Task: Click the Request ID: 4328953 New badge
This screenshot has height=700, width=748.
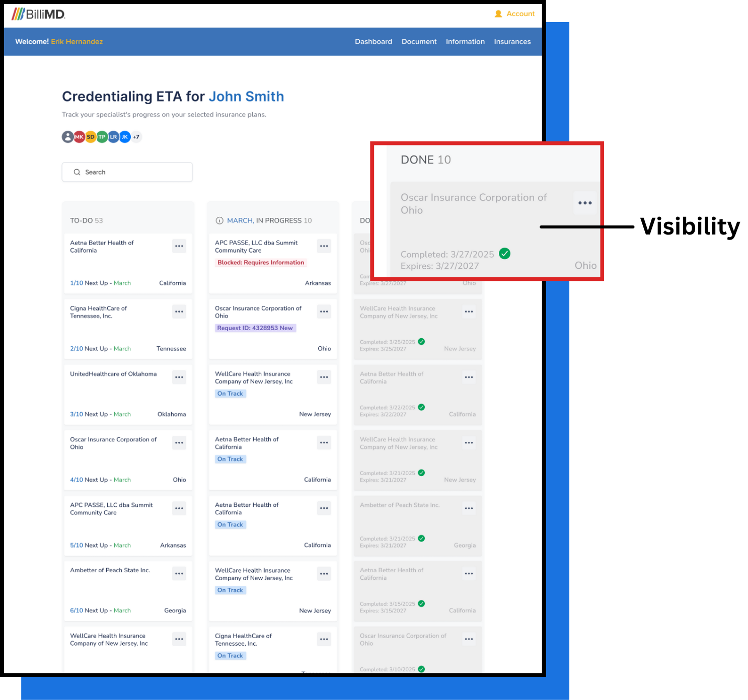Action: pyautogui.click(x=255, y=328)
